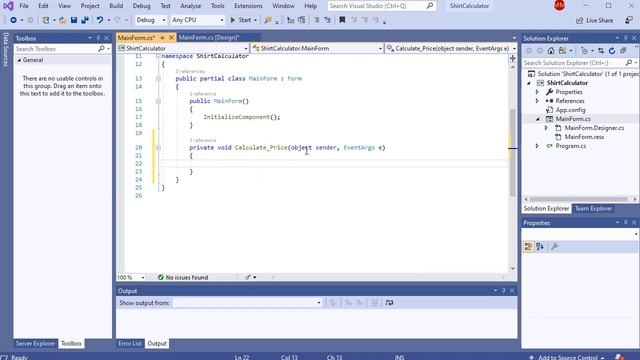Click the code editor vertical scrollbar thumb

click(x=513, y=153)
